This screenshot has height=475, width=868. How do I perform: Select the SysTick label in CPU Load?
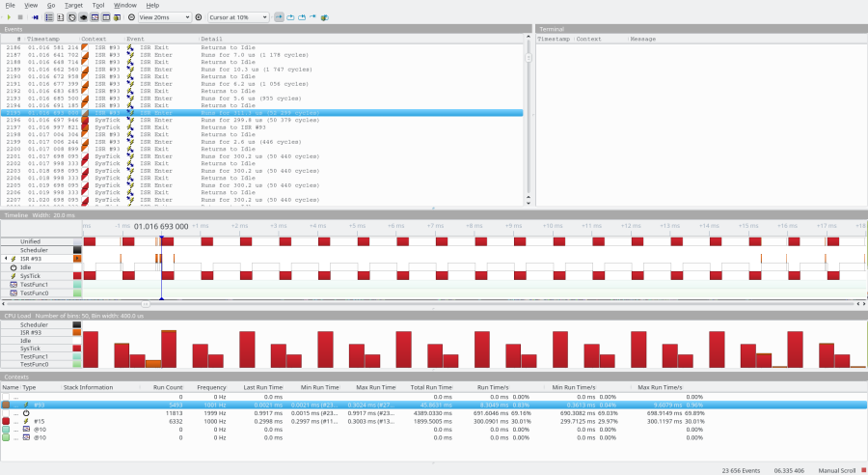[x=31, y=349]
